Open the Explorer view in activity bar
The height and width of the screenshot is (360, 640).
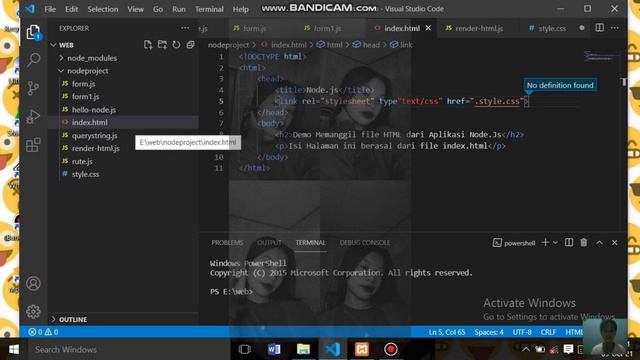click(x=33, y=32)
